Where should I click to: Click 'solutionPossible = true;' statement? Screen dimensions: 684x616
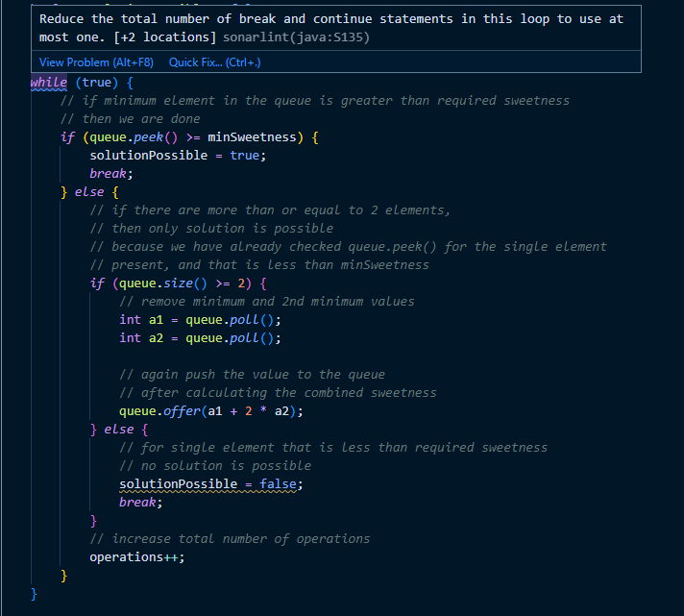(178, 156)
